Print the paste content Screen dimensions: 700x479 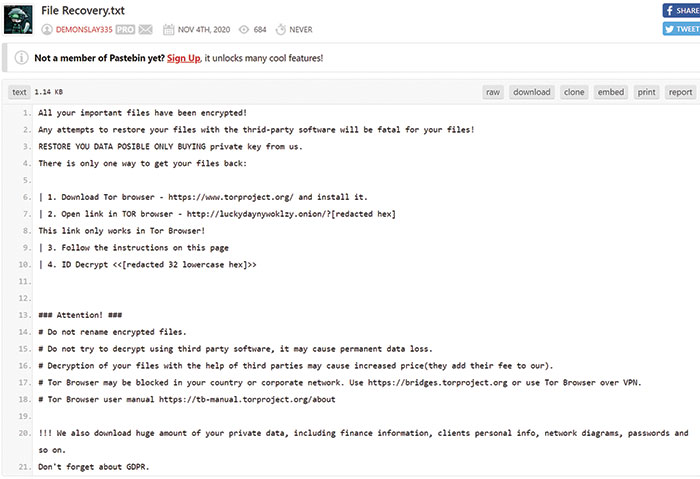point(646,92)
